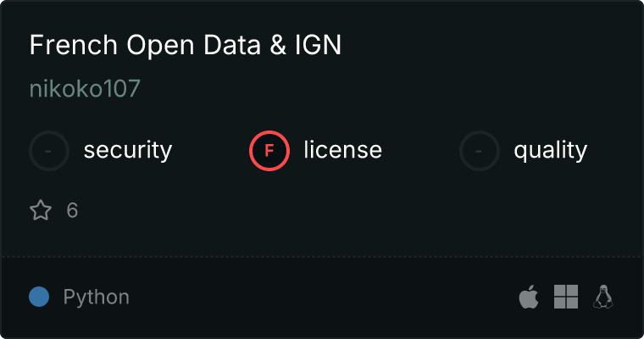Click the Windows platform icon
644x339 pixels.
[x=566, y=297]
